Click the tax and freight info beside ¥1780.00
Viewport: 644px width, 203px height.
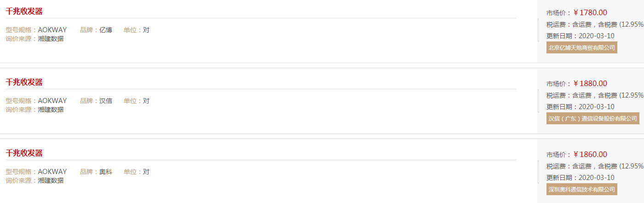pos(595,24)
